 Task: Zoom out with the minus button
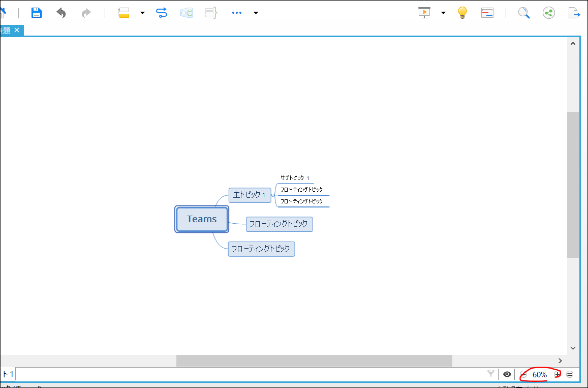click(523, 374)
